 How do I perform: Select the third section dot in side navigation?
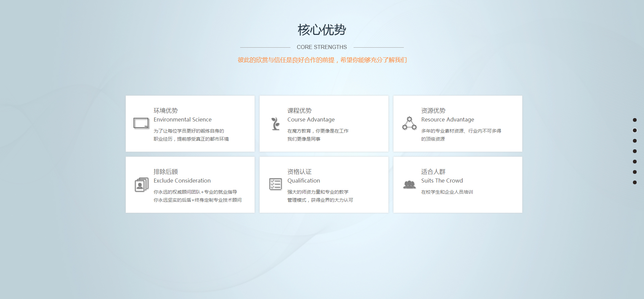point(635,141)
